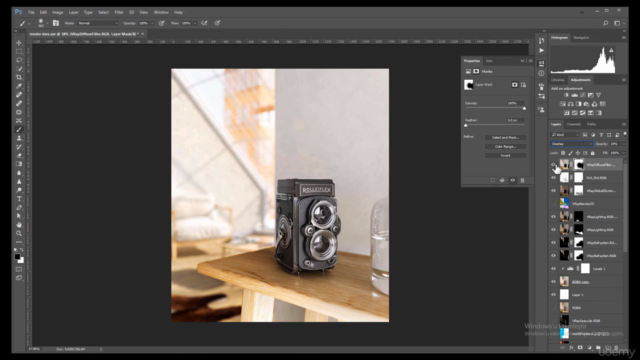The image size is (640, 360).
Task: Add a Levels adjustment
Action: (x=574, y=95)
